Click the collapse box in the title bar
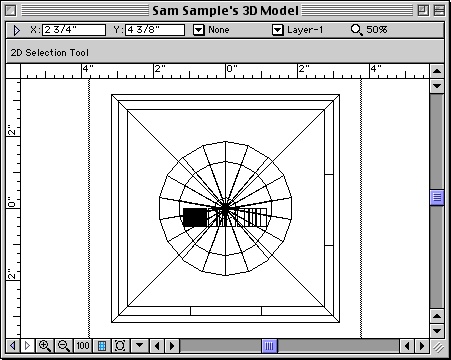The height and width of the screenshot is (360, 451). [x=439, y=11]
